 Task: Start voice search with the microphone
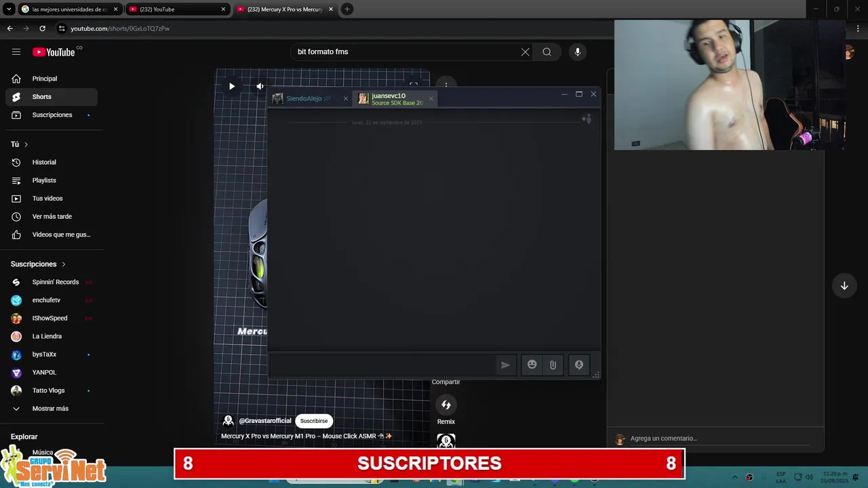coord(578,52)
